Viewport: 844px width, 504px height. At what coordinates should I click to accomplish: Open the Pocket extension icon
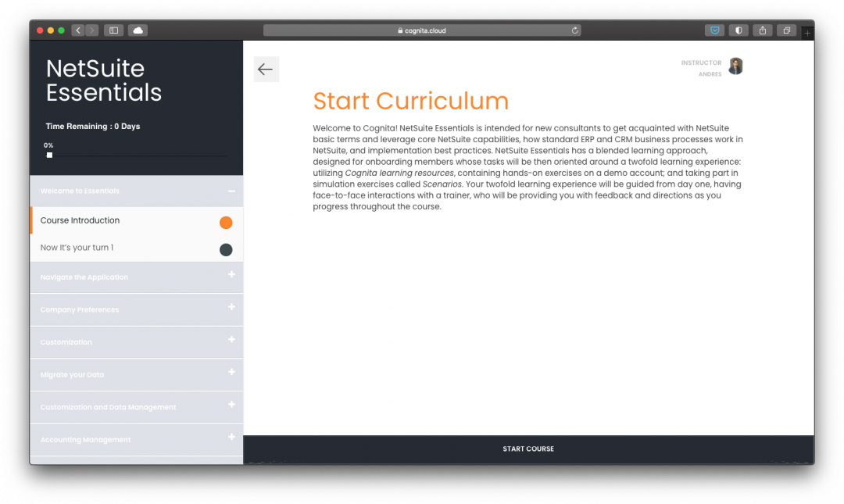point(715,30)
